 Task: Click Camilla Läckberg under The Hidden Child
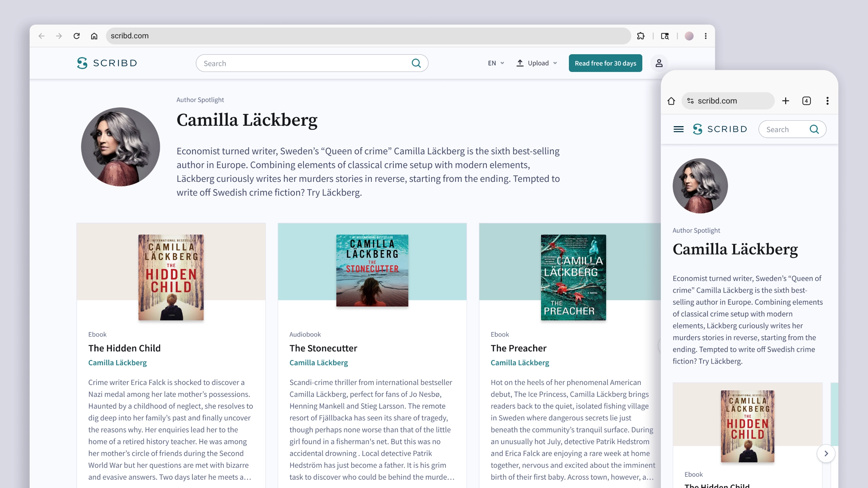pos(118,363)
